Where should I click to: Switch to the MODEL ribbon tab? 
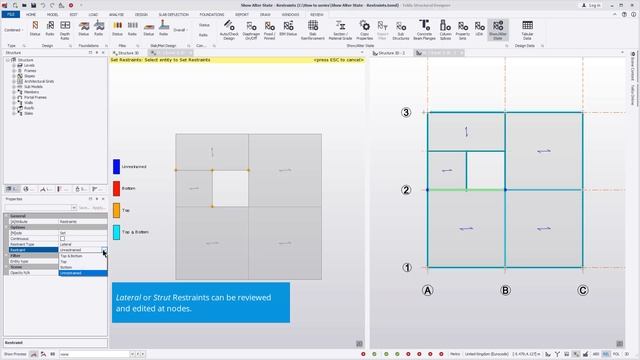point(52,14)
